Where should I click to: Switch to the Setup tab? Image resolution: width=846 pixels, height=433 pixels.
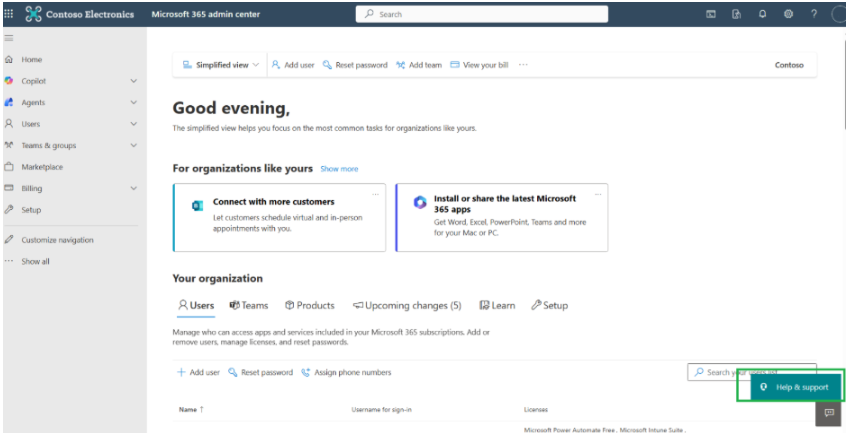549,306
